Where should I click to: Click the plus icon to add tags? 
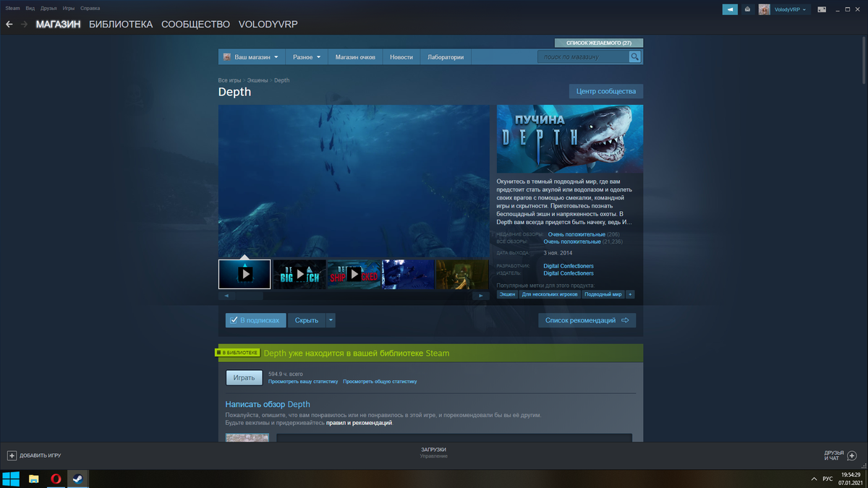pos(630,294)
